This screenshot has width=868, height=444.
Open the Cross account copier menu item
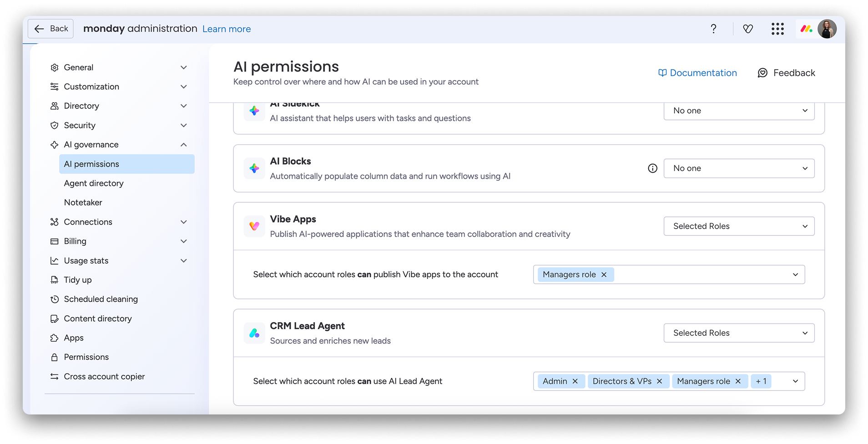pyautogui.click(x=104, y=377)
